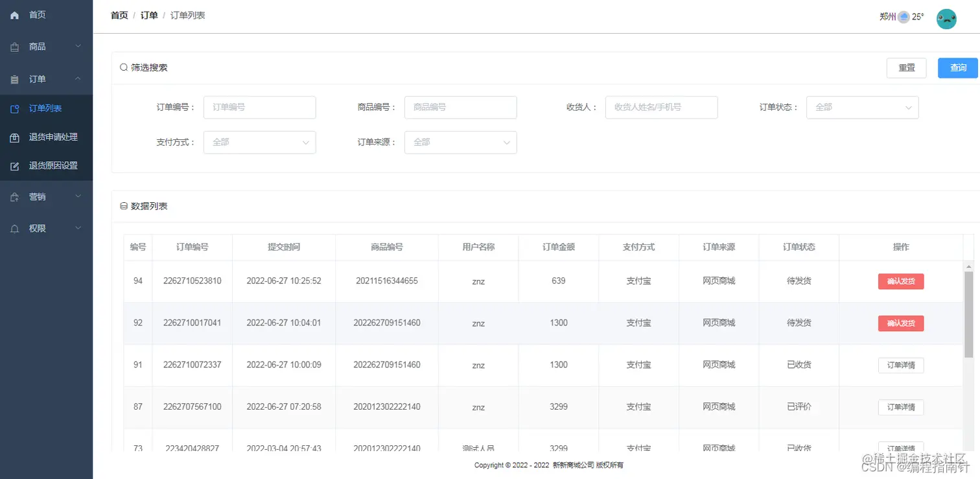Focus the 收货人 input field
The image size is (980, 479).
pyautogui.click(x=661, y=108)
